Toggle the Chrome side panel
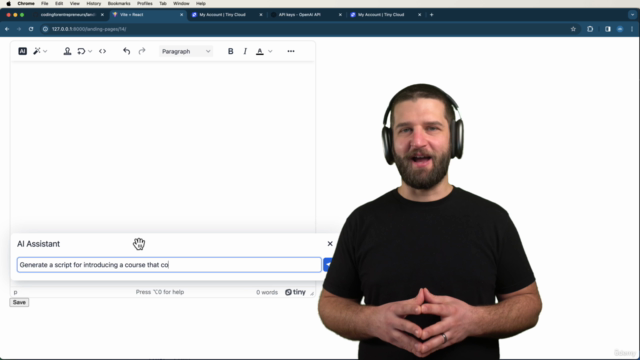640x360 pixels. point(608,29)
